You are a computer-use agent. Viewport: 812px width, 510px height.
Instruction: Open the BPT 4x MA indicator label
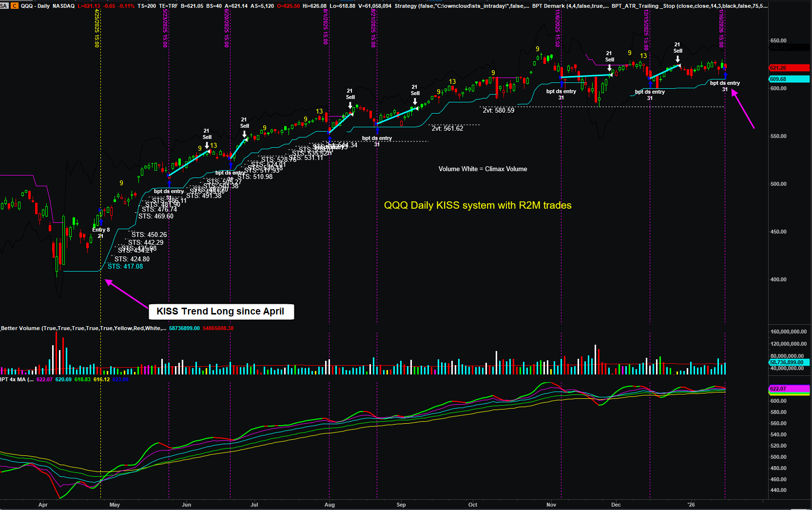17,379
